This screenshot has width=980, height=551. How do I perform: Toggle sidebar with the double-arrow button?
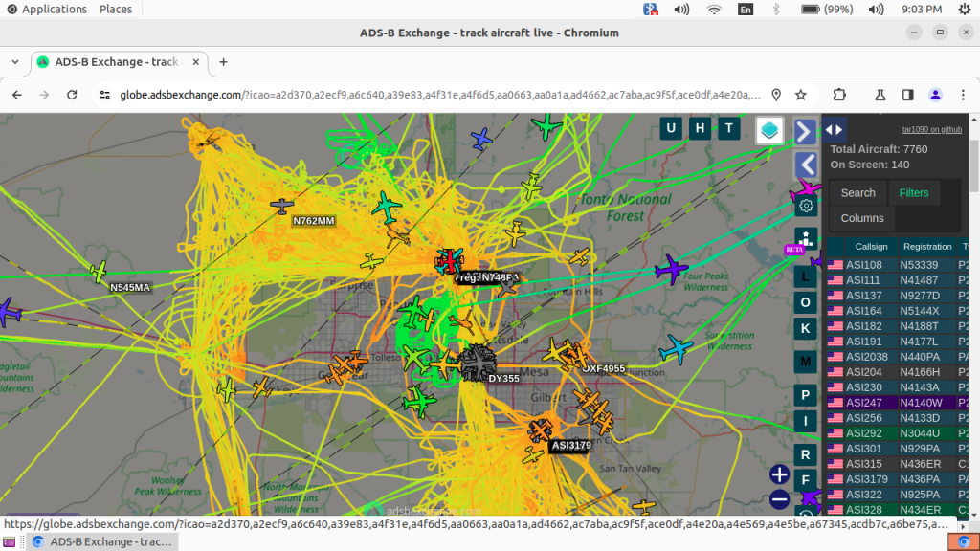pos(835,130)
